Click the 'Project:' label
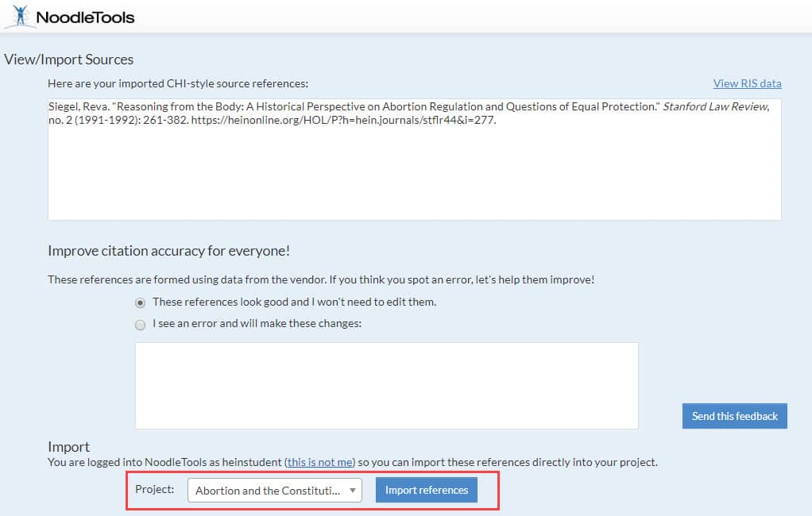This screenshot has width=812, height=516. click(x=154, y=489)
